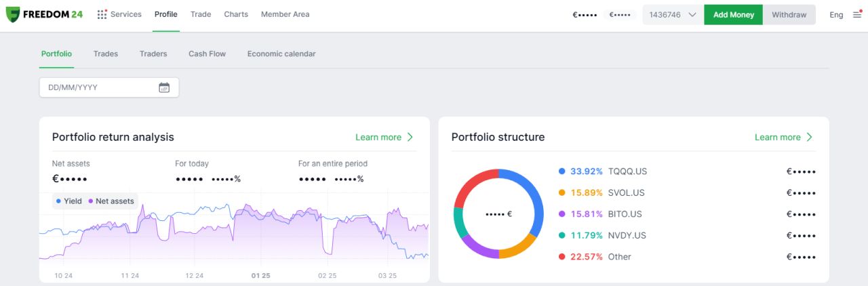Open the hamburger menu icon

click(857, 14)
